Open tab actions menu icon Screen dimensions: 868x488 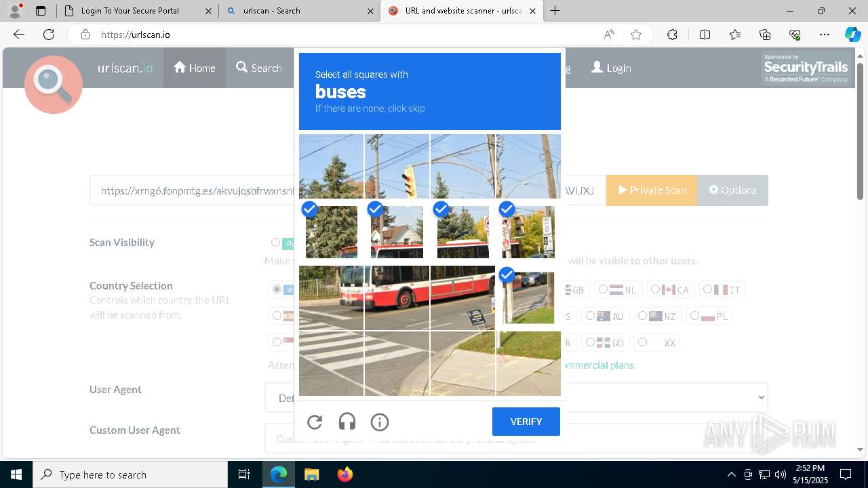[x=41, y=11]
